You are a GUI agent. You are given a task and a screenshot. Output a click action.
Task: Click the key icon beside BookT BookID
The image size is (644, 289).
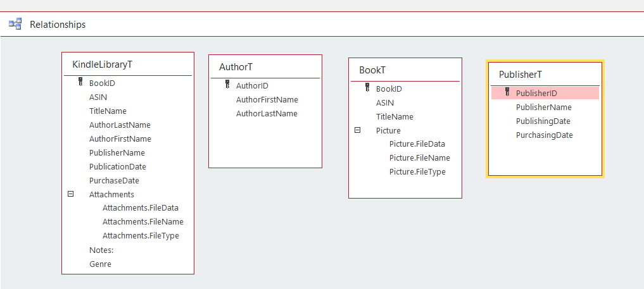click(367, 89)
